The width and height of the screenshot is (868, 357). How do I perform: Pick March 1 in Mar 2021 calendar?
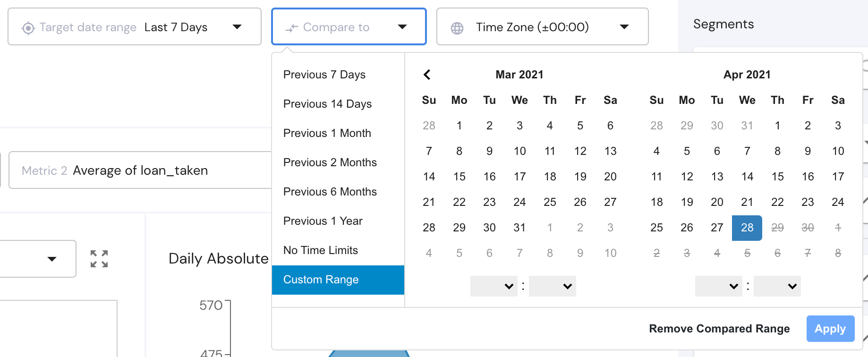click(x=459, y=126)
